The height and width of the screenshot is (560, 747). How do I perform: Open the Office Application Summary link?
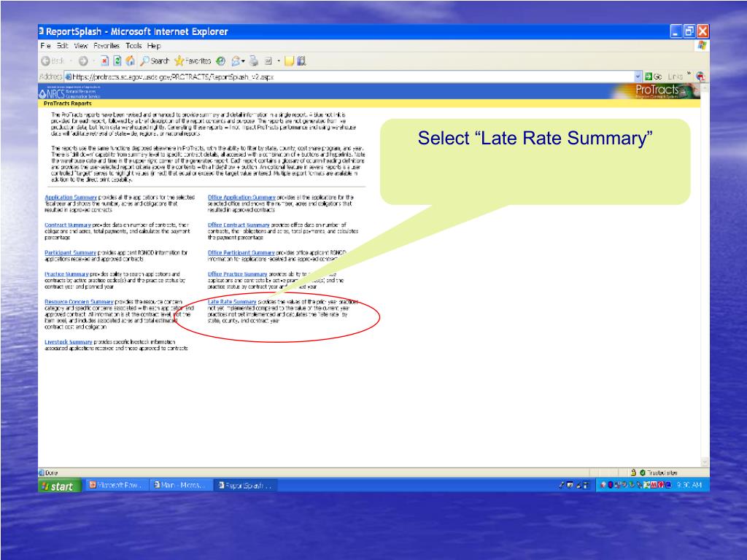tap(241, 197)
